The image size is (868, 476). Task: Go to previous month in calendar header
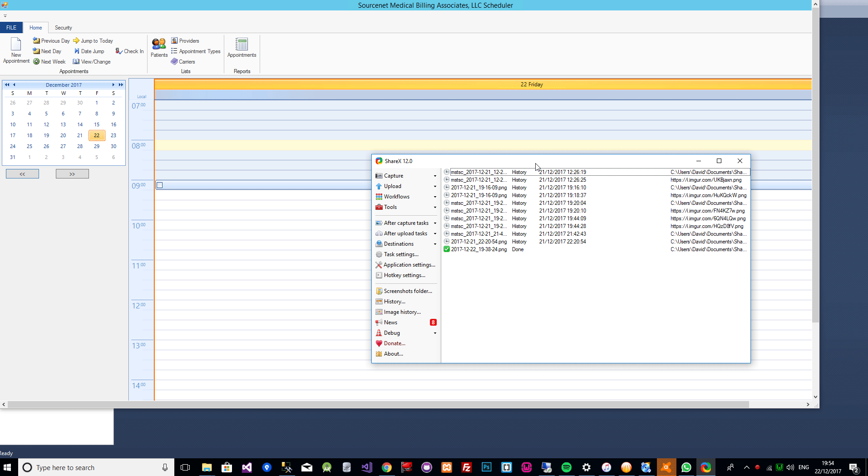(14, 85)
